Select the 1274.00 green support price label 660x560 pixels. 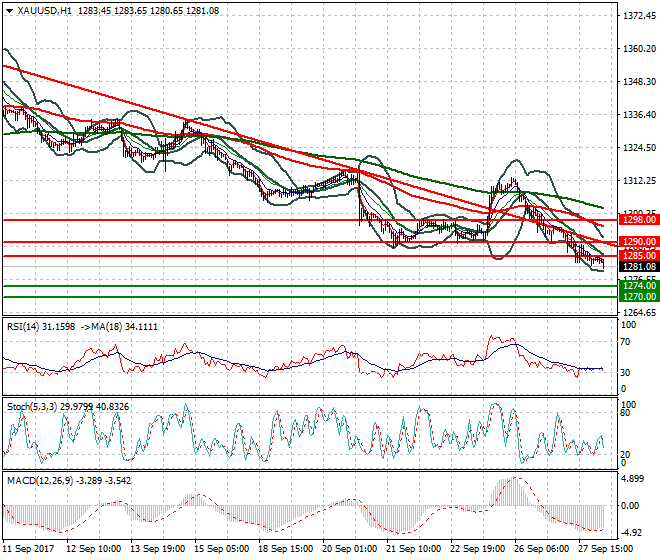[x=639, y=286]
